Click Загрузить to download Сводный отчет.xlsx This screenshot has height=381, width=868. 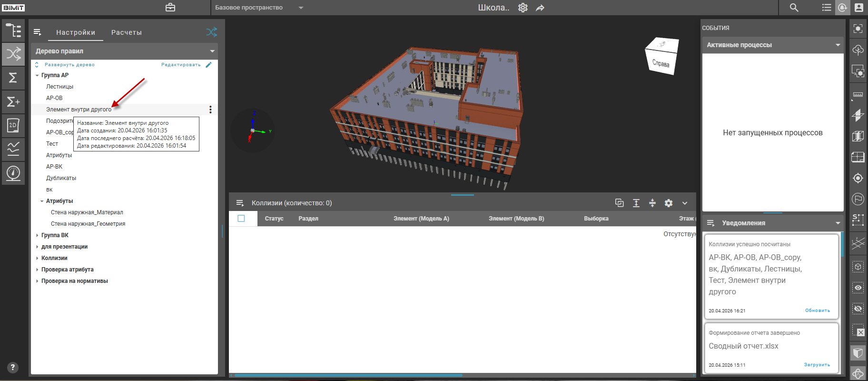click(817, 365)
